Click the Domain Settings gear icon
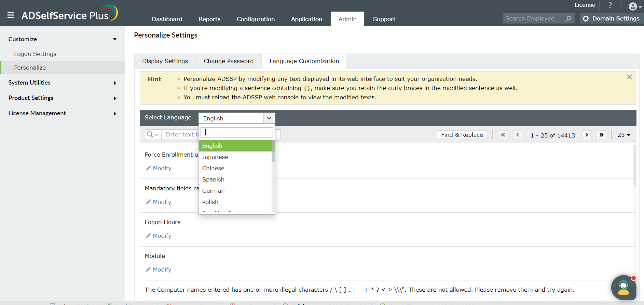 tap(586, 19)
